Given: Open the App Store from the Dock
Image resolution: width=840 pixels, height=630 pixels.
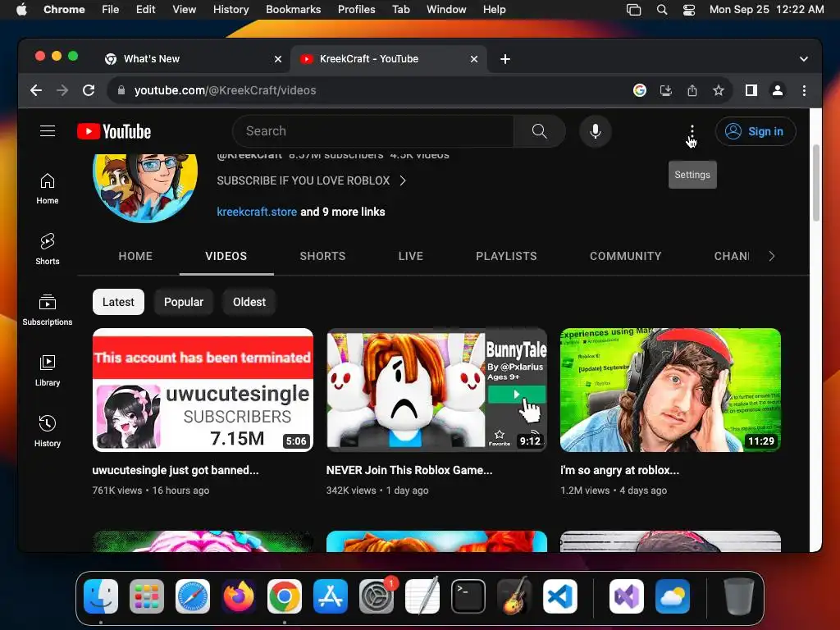Looking at the screenshot, I should (331, 596).
